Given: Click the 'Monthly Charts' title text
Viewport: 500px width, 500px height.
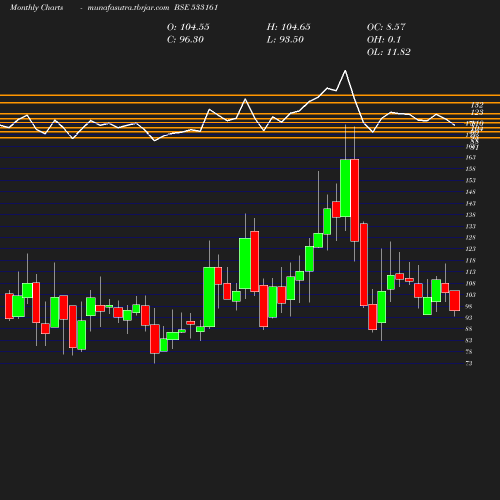Looking at the screenshot, I should [36, 7].
